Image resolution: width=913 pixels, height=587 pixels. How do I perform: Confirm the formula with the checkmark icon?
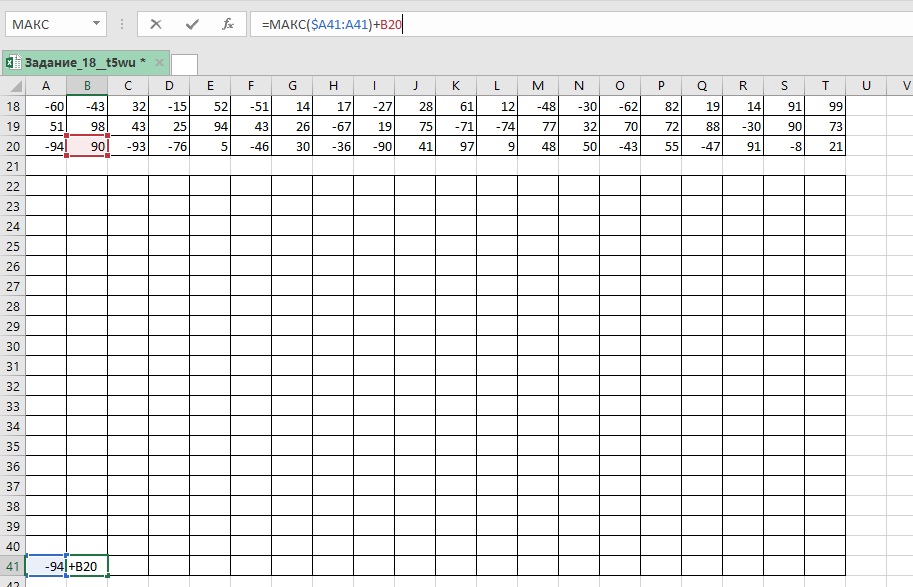(x=191, y=24)
